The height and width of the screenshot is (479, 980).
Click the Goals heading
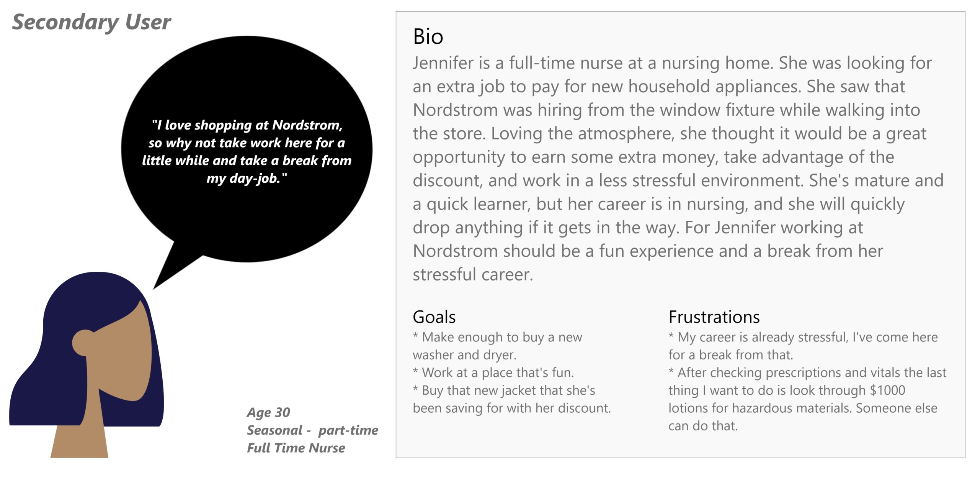pyautogui.click(x=434, y=317)
